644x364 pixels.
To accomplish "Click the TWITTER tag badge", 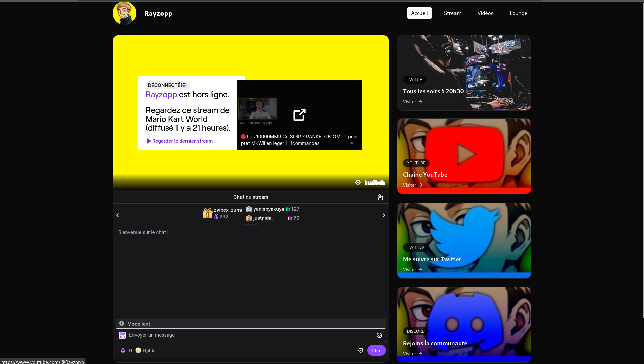I will click(x=415, y=247).
